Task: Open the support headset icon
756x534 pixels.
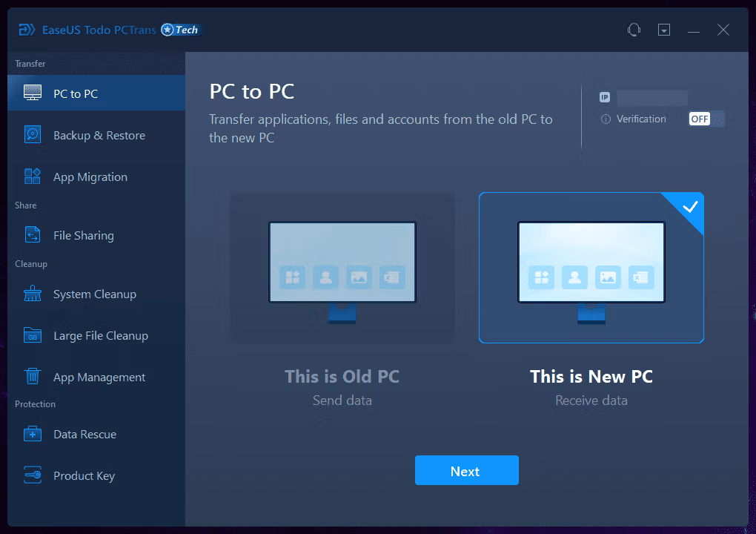Action: [x=634, y=30]
